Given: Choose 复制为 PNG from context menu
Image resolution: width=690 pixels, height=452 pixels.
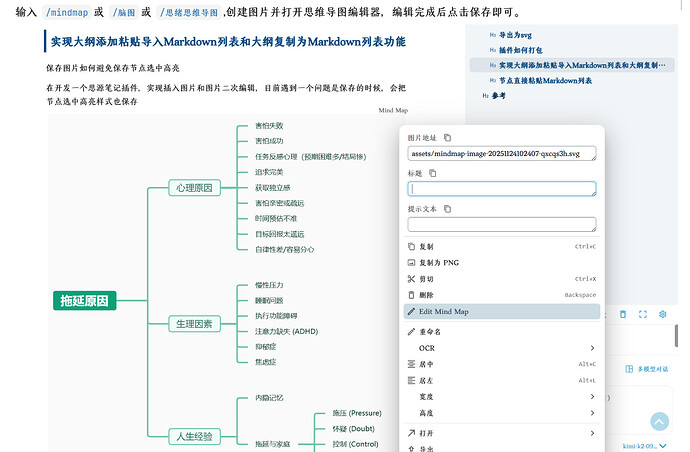Looking at the screenshot, I should pyautogui.click(x=502, y=262).
